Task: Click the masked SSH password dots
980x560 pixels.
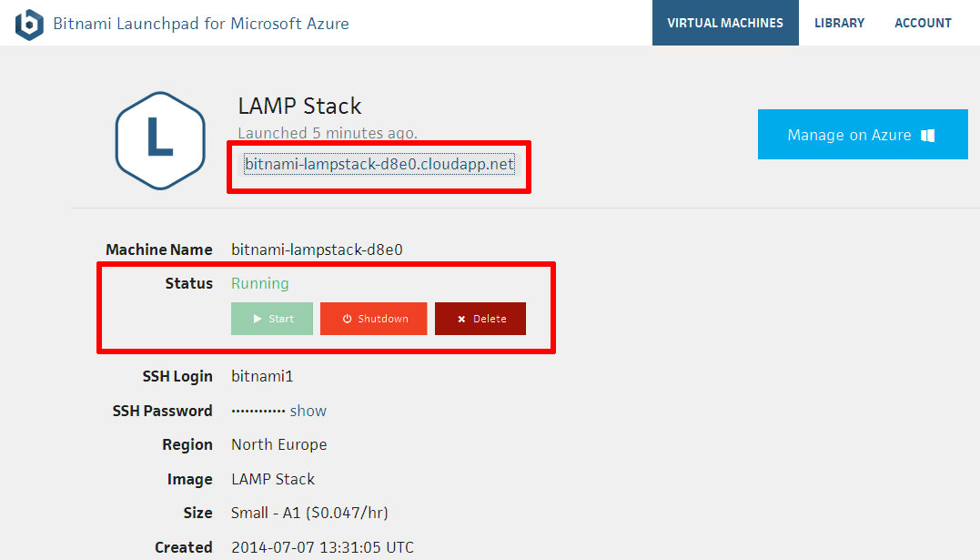Action: point(258,411)
